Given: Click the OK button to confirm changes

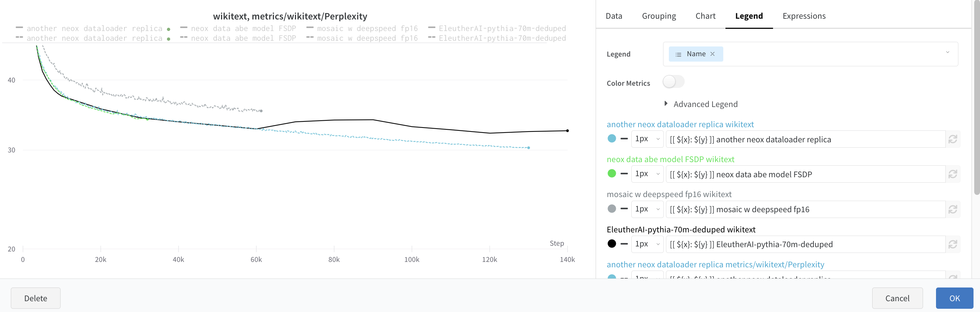Looking at the screenshot, I should 954,298.
